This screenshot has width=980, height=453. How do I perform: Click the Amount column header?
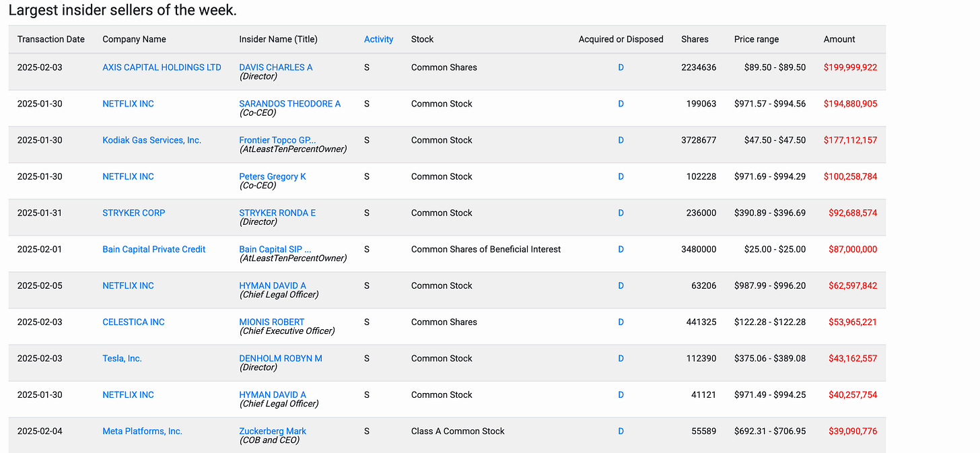point(839,39)
